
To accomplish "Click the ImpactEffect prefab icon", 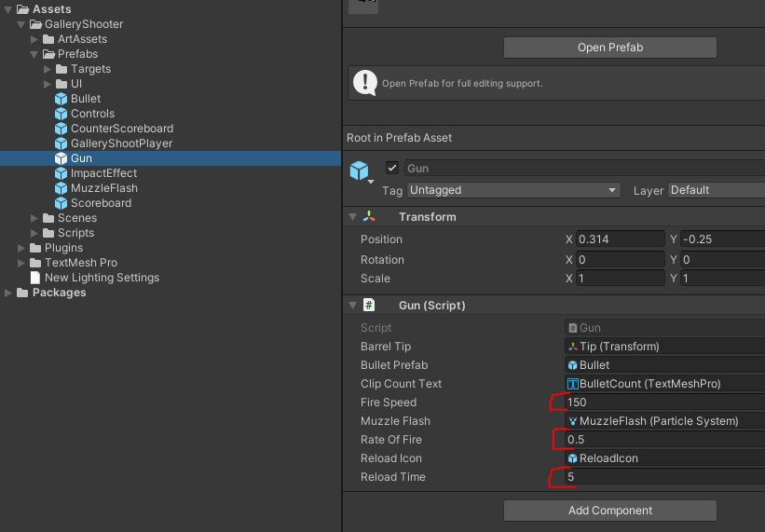I will coord(61,173).
